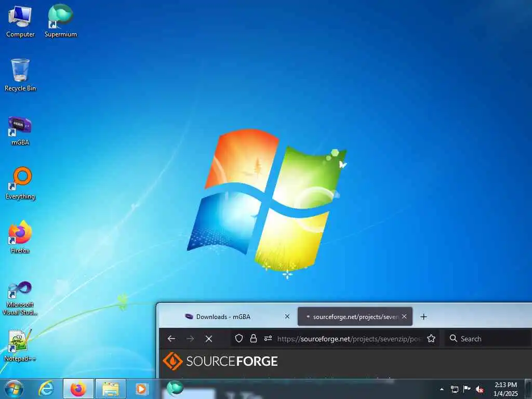This screenshot has height=399, width=532.
Task: Open a new Firefox tab
Action: point(423,317)
